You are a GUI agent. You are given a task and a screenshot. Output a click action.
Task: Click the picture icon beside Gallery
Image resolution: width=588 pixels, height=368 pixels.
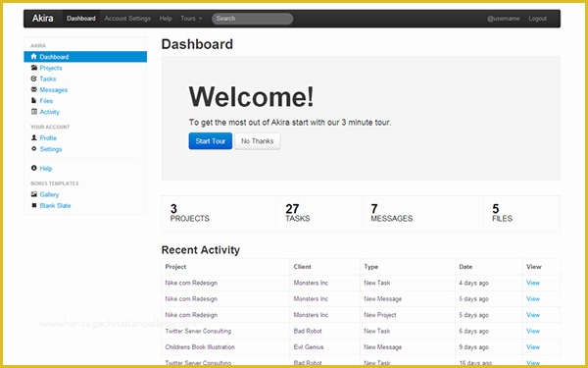click(x=33, y=194)
